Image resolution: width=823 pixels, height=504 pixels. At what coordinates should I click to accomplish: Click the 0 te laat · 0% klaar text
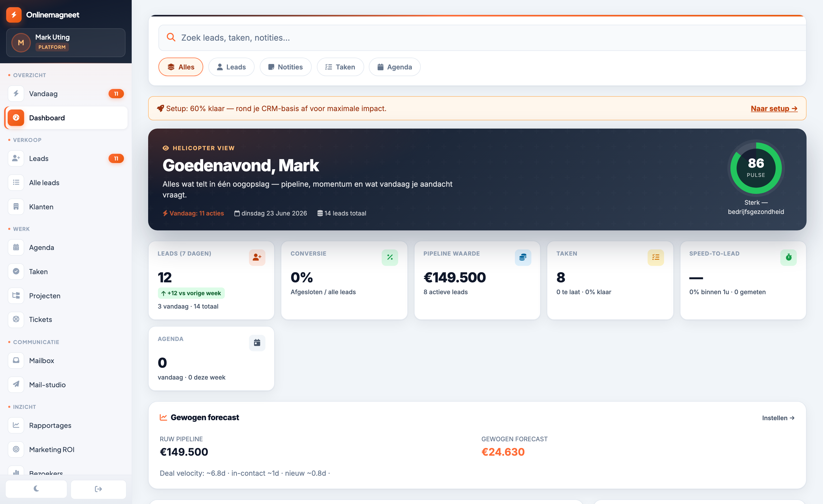584,292
